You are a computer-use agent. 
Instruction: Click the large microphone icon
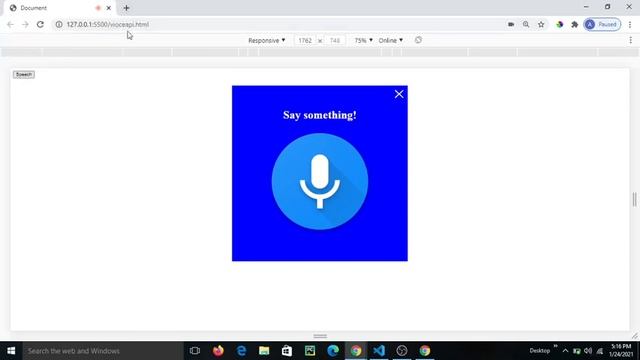tap(320, 181)
